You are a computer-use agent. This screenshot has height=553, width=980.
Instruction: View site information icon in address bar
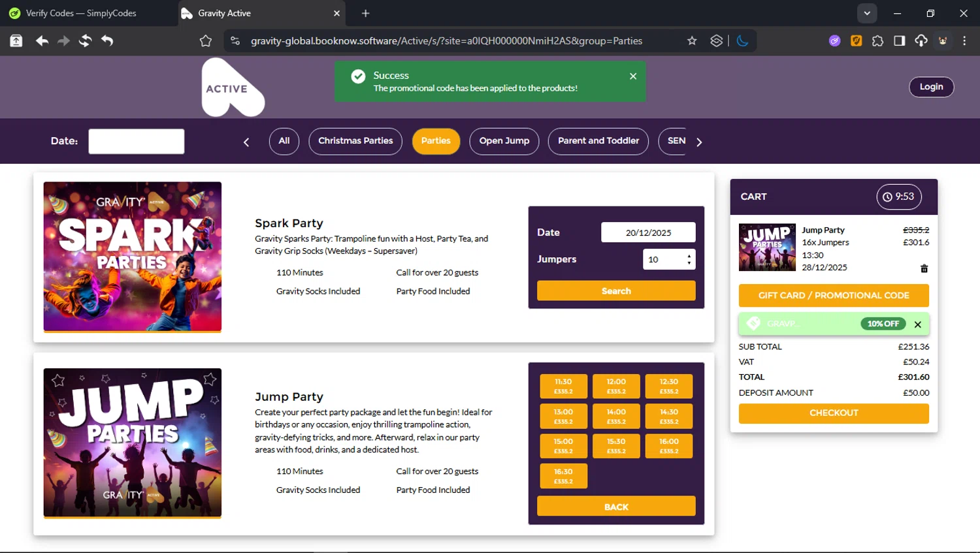pyautogui.click(x=235, y=40)
